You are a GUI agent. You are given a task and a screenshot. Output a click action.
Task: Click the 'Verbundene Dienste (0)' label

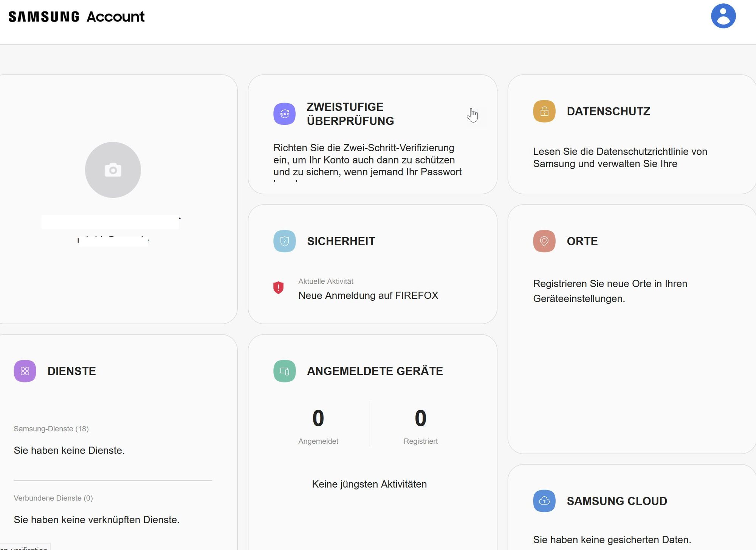53,498
